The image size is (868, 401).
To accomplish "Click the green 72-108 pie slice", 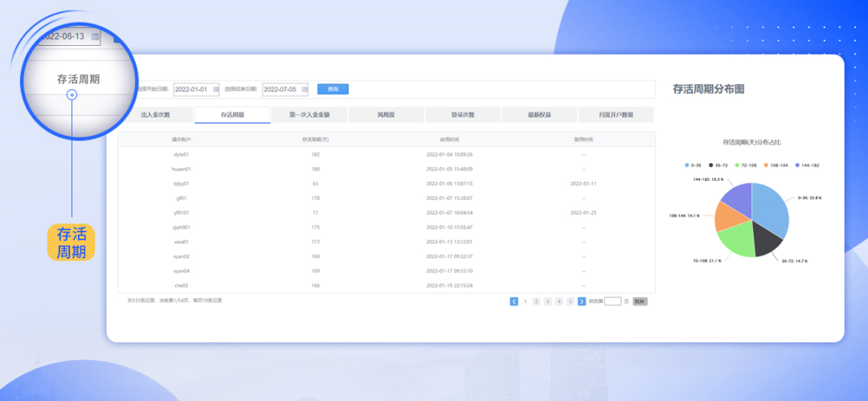I will [734, 239].
